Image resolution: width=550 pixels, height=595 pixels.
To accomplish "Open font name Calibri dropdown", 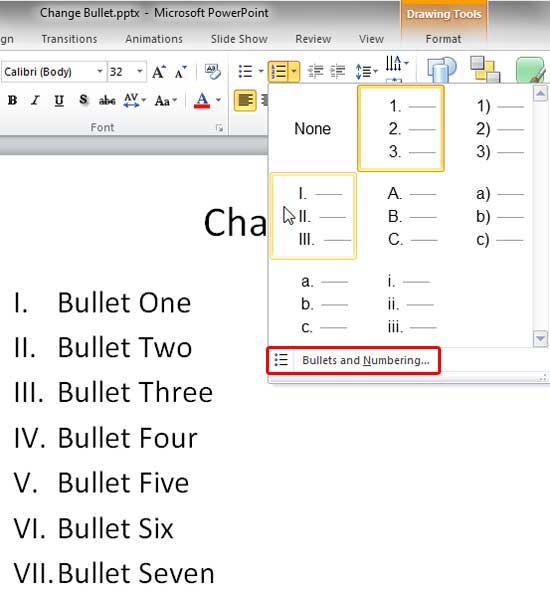I will click(x=99, y=71).
